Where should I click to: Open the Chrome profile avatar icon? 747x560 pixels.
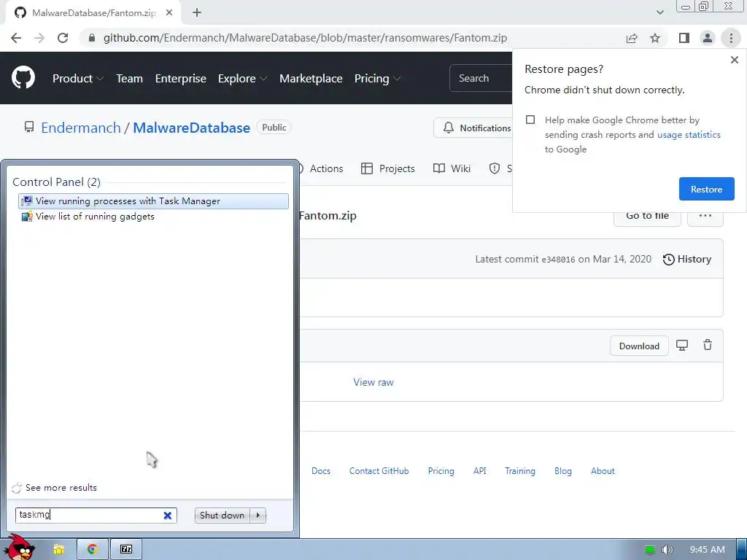(x=708, y=38)
